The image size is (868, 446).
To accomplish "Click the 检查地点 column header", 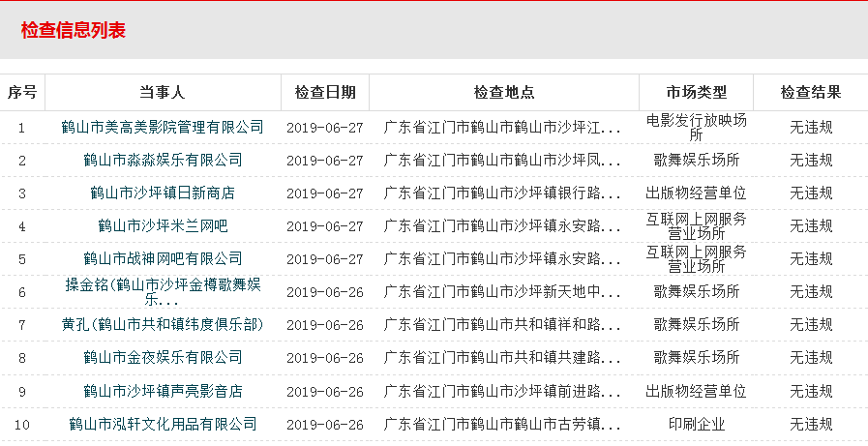I will [x=503, y=93].
